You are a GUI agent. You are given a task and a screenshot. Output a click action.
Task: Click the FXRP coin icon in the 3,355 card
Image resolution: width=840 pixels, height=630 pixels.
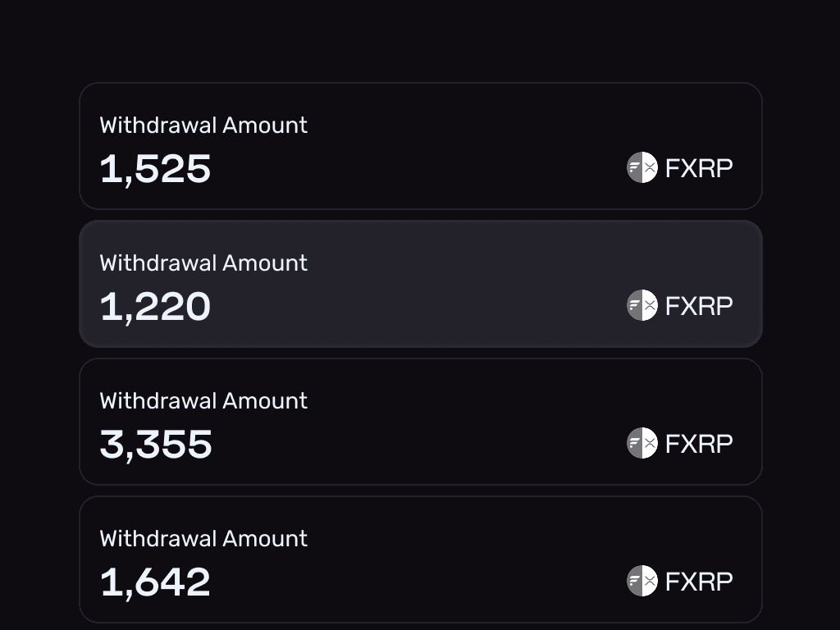point(642,443)
